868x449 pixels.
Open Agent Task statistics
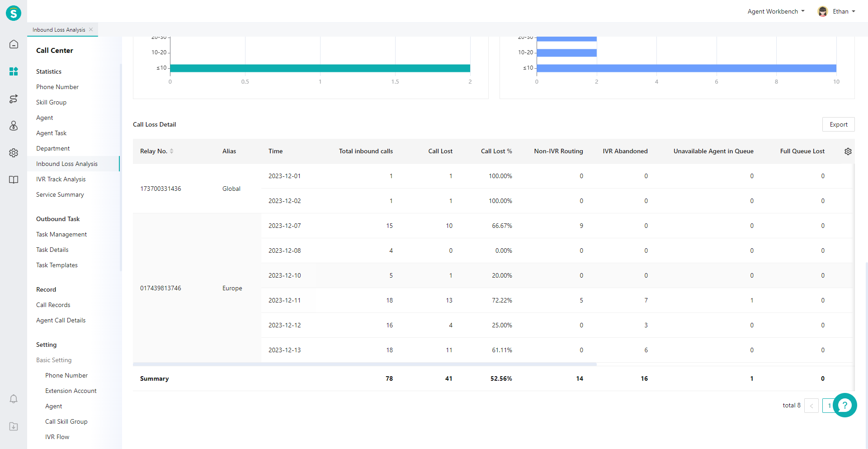click(51, 133)
